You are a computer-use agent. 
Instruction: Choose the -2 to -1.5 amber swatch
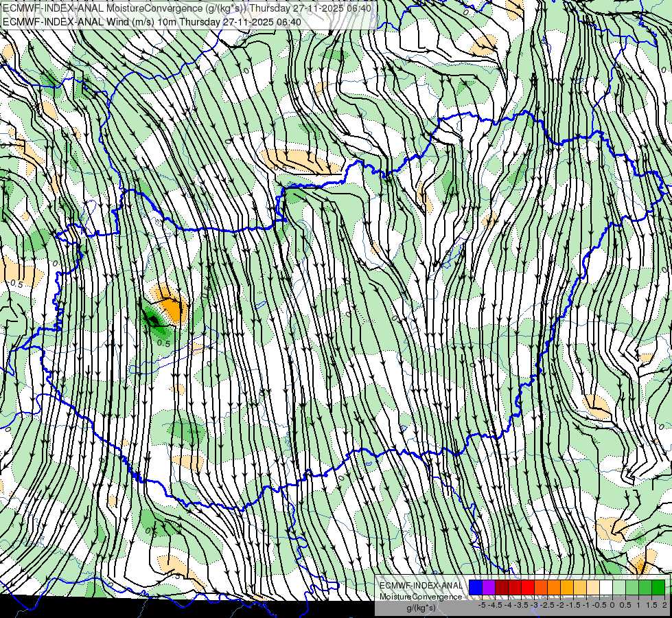pos(567,588)
